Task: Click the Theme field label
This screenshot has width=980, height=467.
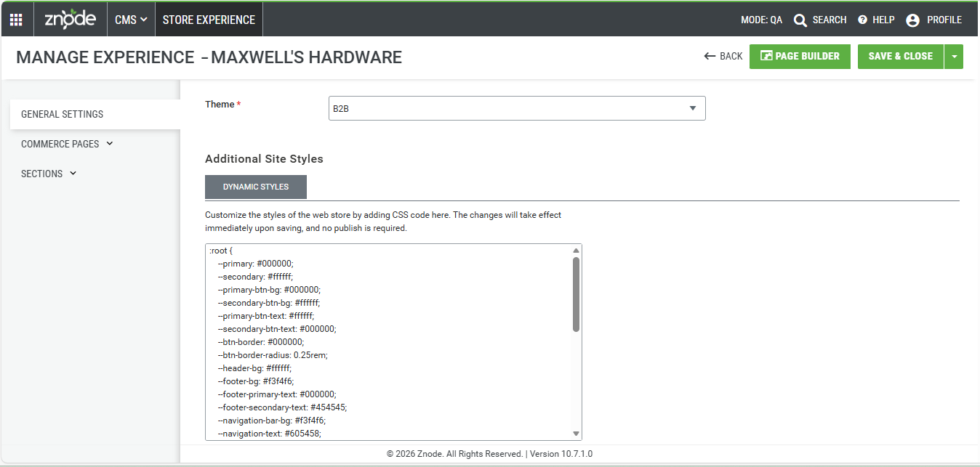Action: point(222,105)
